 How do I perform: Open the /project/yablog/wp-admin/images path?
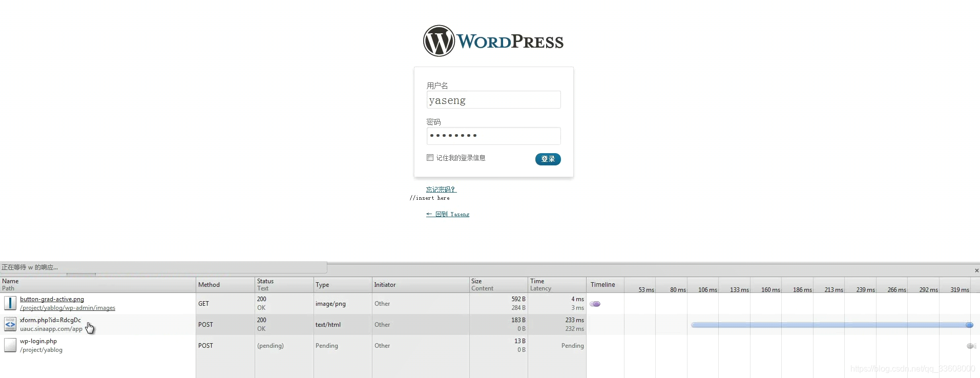pos(68,308)
